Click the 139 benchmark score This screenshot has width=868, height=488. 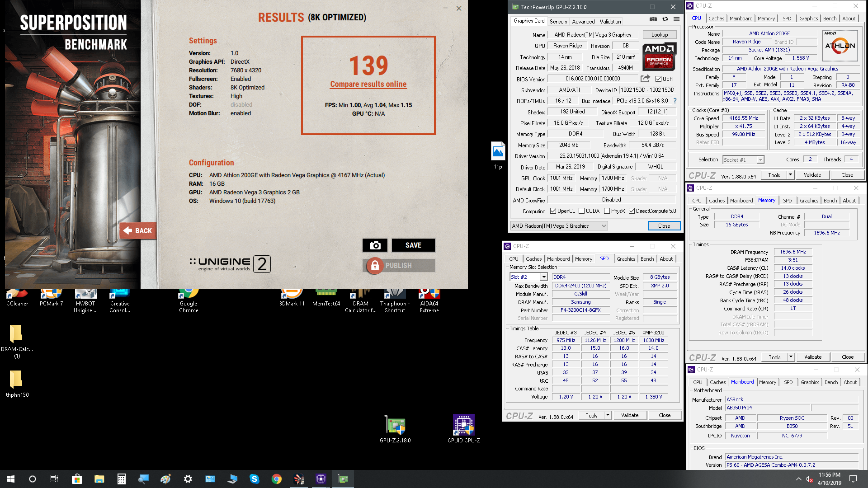coord(368,66)
